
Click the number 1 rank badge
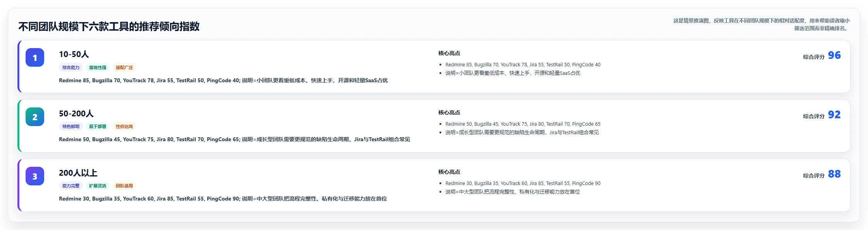(35, 57)
